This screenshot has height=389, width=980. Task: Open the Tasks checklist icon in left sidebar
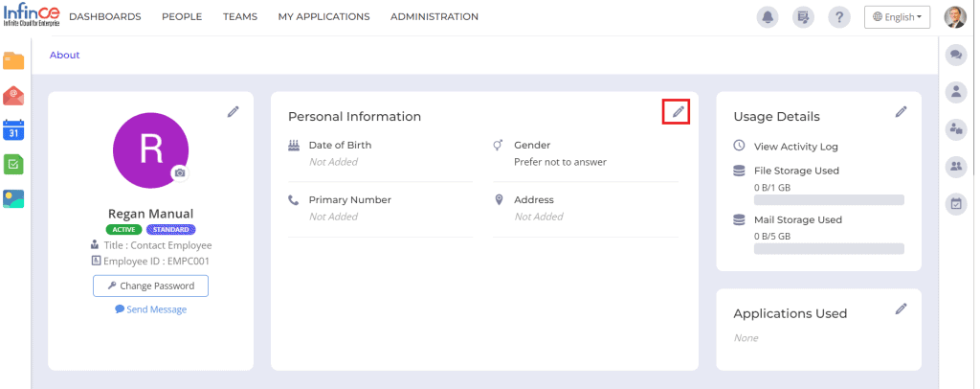[x=13, y=165]
